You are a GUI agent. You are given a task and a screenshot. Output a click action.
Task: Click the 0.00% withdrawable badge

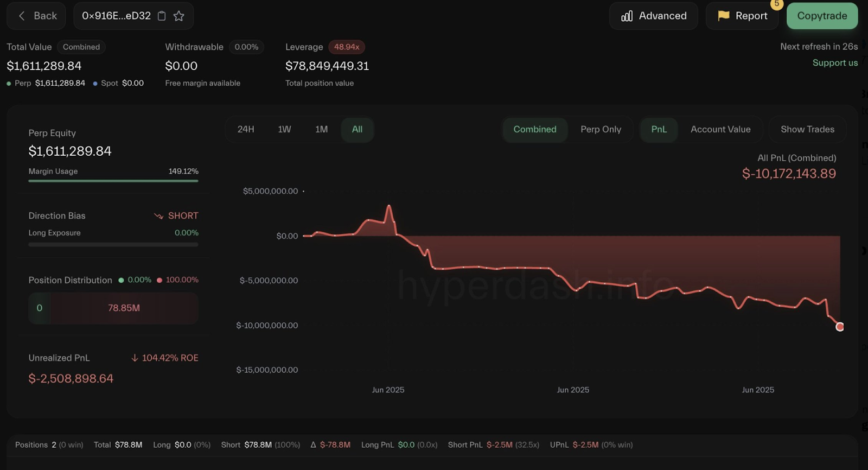coord(246,47)
